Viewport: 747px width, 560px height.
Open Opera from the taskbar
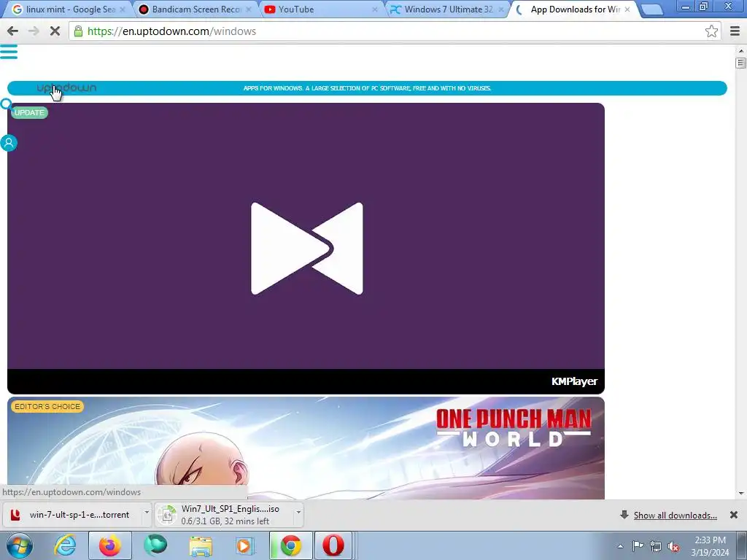pos(333,545)
